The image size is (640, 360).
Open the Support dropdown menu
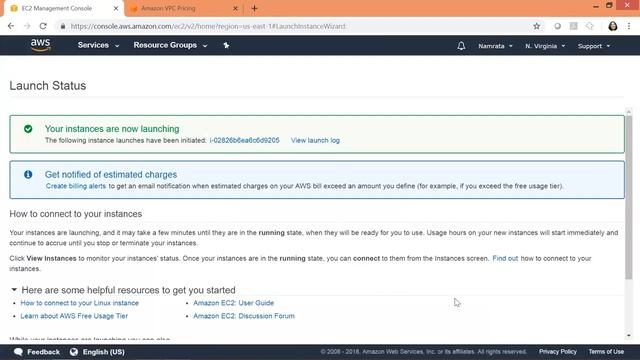pos(594,46)
